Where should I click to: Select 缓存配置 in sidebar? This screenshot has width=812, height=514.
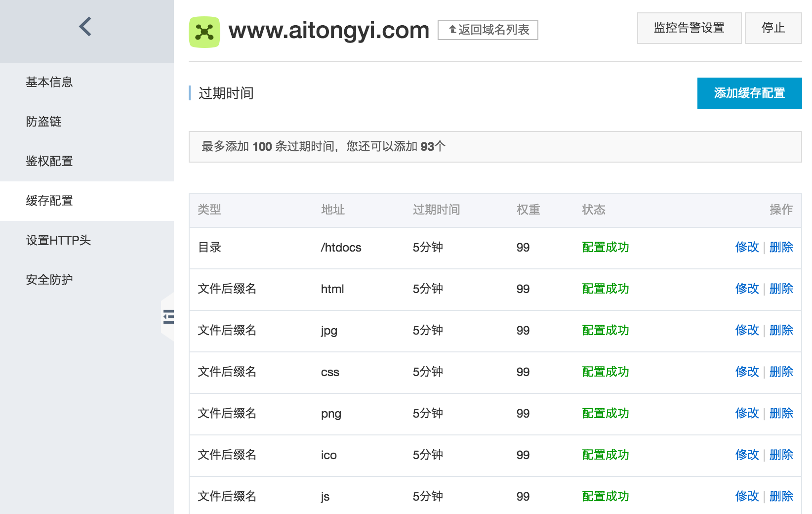87,201
